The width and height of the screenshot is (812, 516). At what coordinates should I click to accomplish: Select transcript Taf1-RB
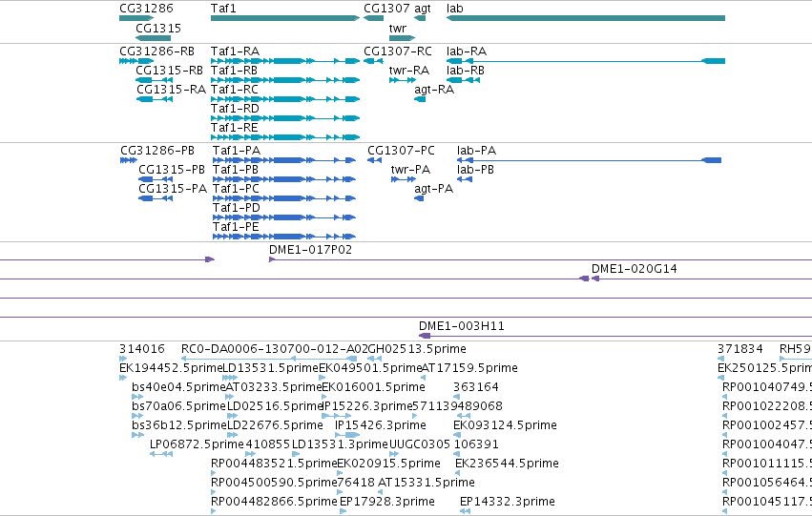(234, 71)
